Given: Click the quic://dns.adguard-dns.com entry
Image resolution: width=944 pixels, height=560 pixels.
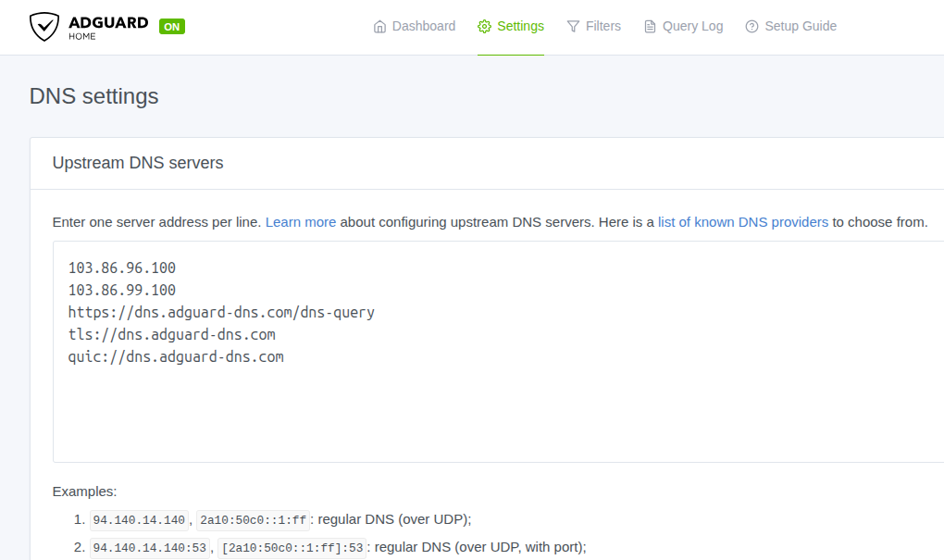Looking at the screenshot, I should pyautogui.click(x=176, y=357).
